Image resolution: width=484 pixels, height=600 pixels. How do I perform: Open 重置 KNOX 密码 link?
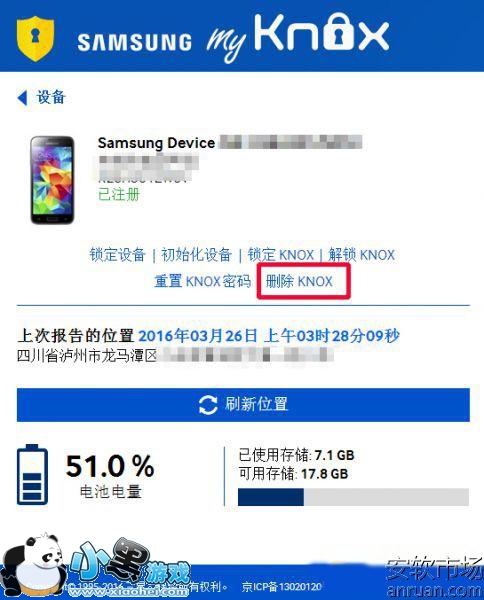[x=202, y=281]
